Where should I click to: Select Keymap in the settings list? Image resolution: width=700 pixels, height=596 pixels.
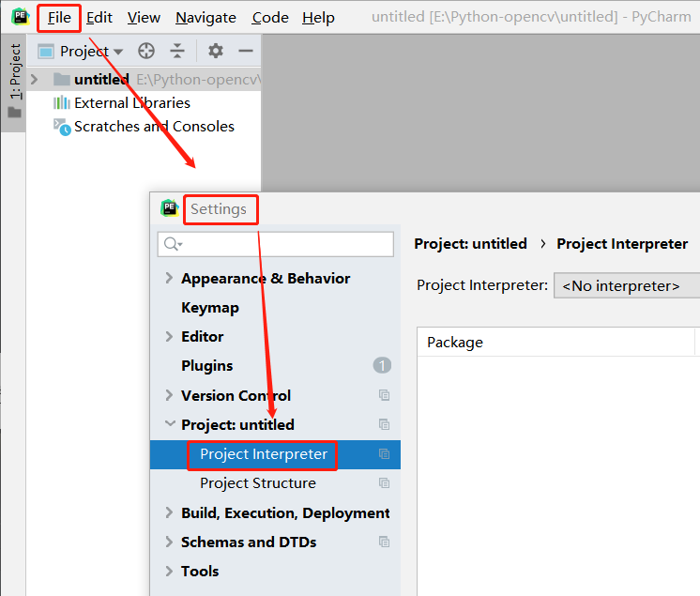point(209,308)
